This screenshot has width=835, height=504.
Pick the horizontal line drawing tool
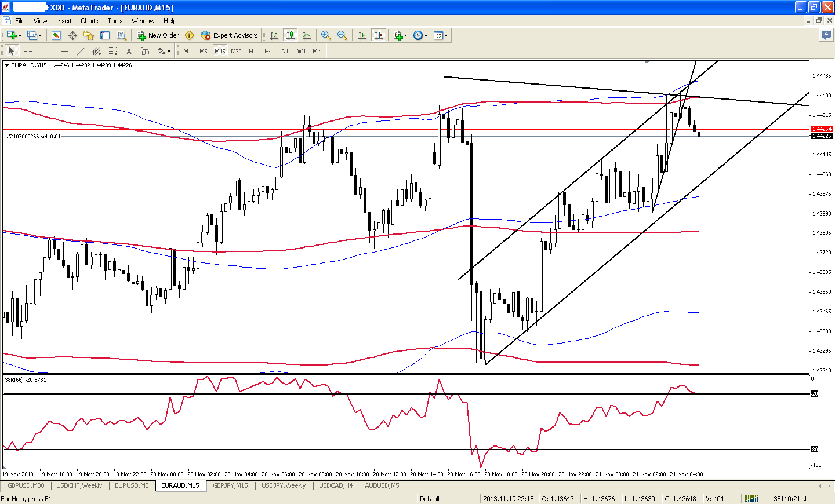64,51
